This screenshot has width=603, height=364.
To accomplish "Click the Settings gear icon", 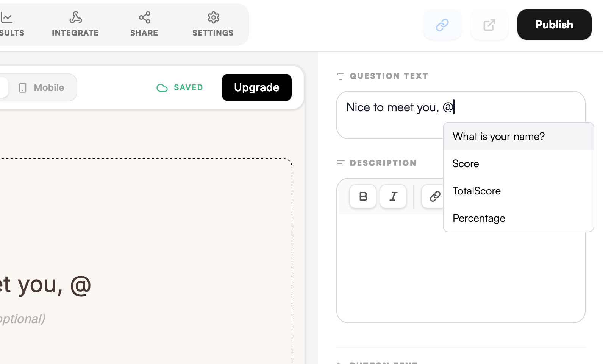I will click(x=213, y=17).
